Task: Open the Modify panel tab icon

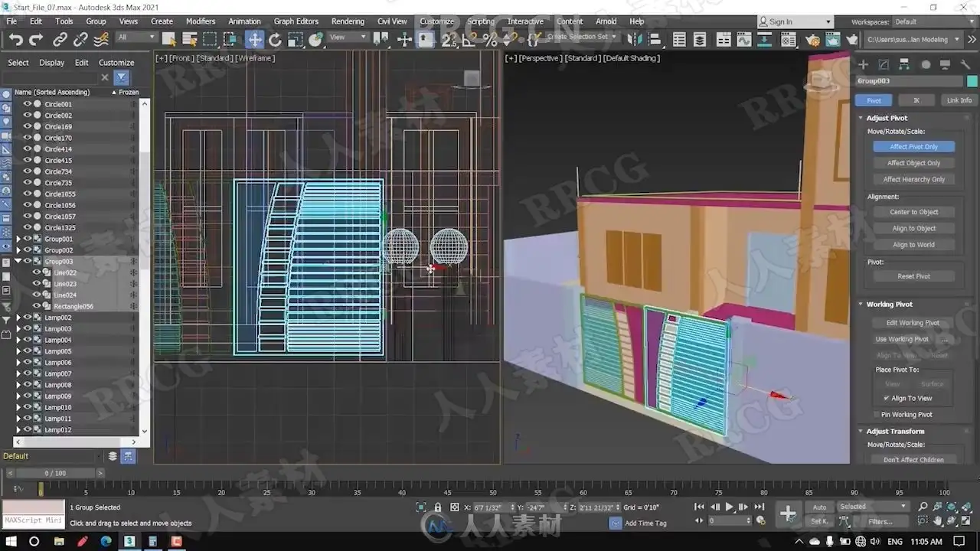Action: click(x=884, y=65)
